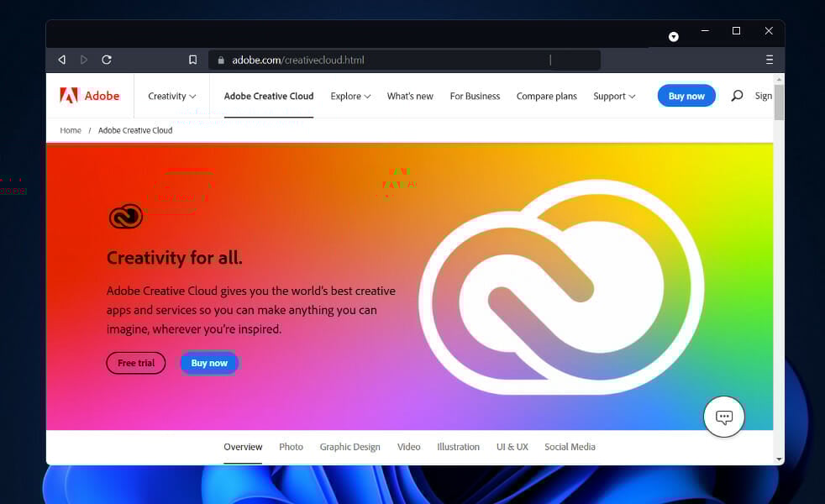Click the browser forward arrow

tap(84, 60)
